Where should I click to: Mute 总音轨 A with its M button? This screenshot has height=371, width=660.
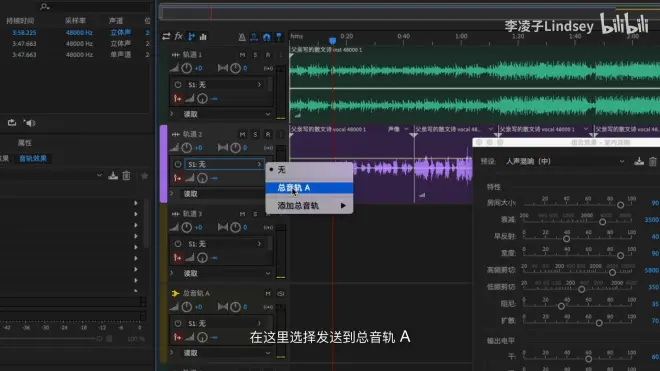[x=268, y=294]
